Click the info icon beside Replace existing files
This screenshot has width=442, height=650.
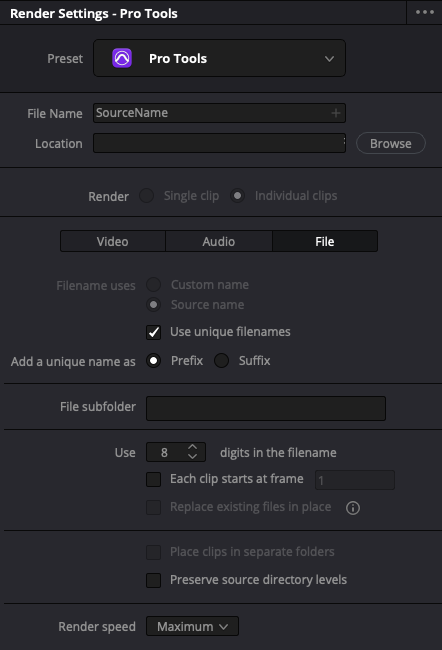point(353,508)
